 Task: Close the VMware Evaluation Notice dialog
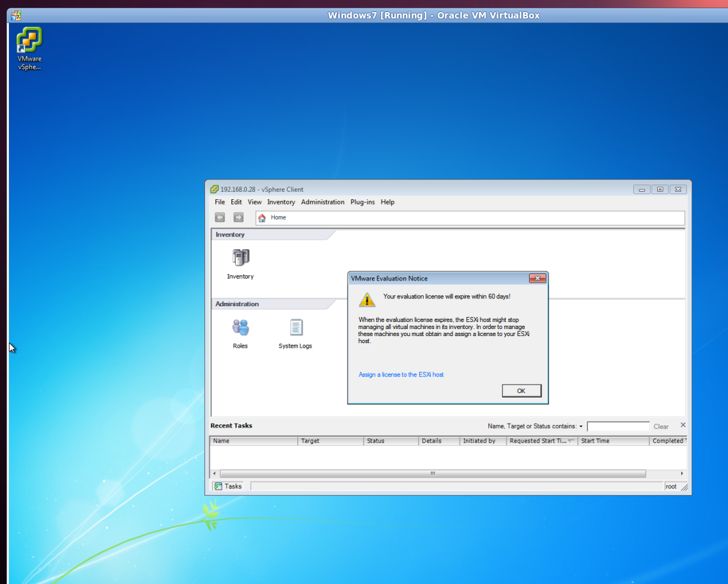pyautogui.click(x=538, y=278)
